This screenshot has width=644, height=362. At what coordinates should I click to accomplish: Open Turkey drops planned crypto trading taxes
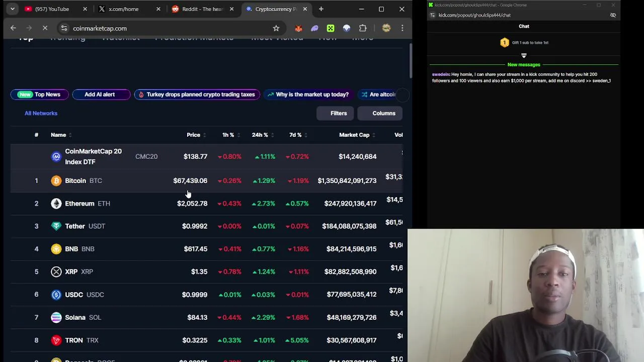[197, 95]
